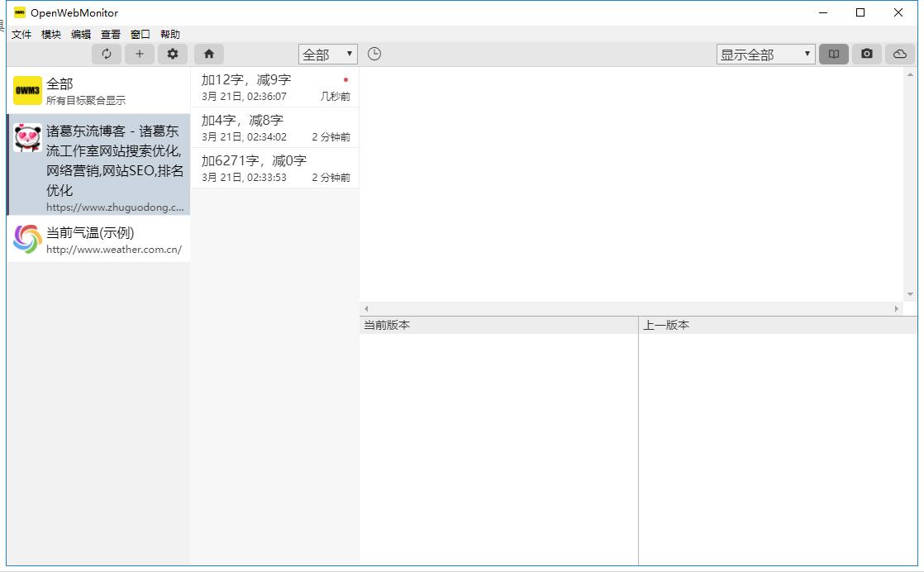Click the colorful weather site icon
This screenshot has width=924, height=572.
point(27,239)
